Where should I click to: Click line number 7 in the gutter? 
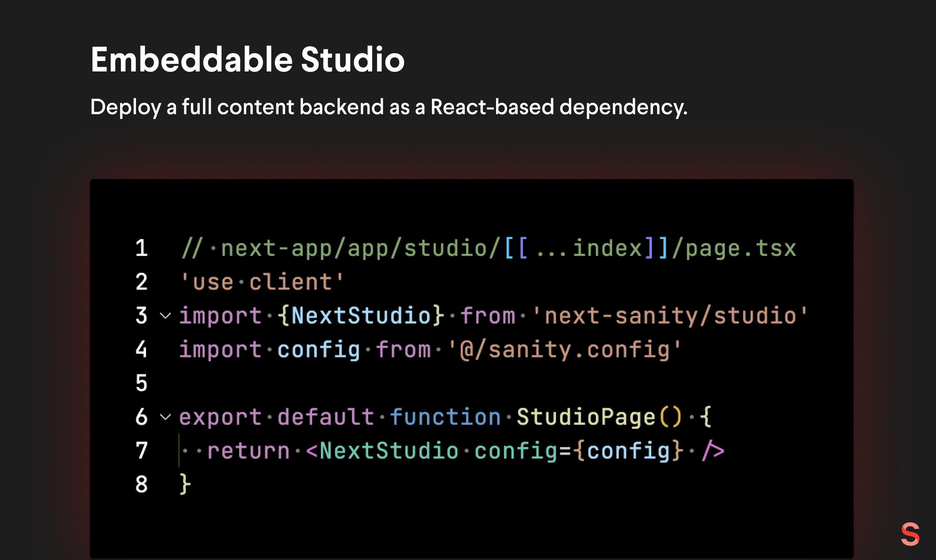click(142, 451)
